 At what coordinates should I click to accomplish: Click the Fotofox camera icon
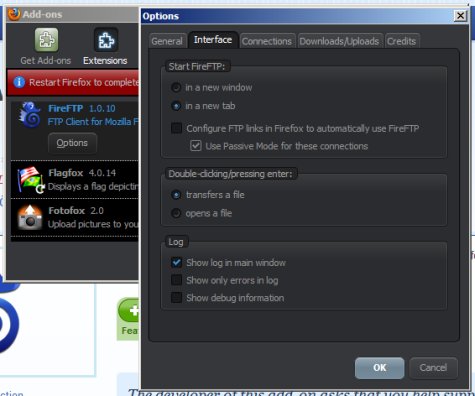[30, 217]
